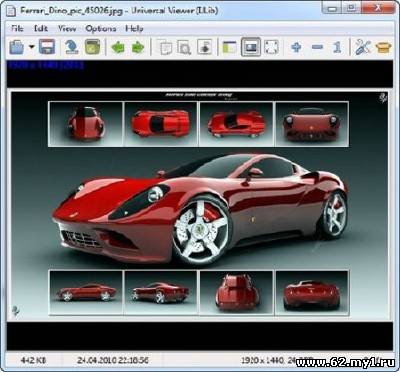Screen dimensions: 400x372
Task: Expand the dropdown arrow beside Open icon
Action: (x=32, y=47)
